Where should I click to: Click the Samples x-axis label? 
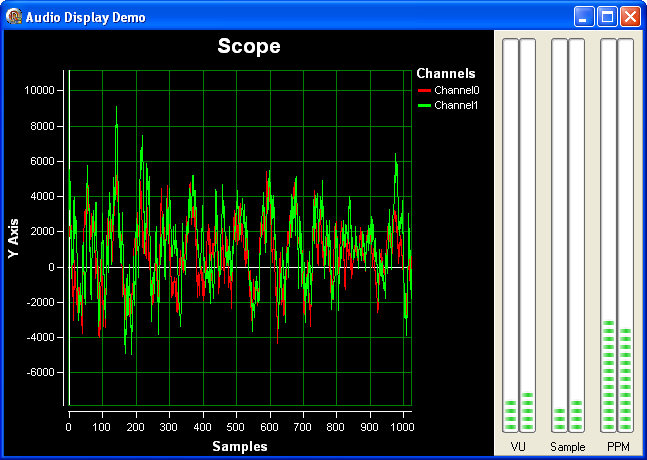tap(239, 446)
